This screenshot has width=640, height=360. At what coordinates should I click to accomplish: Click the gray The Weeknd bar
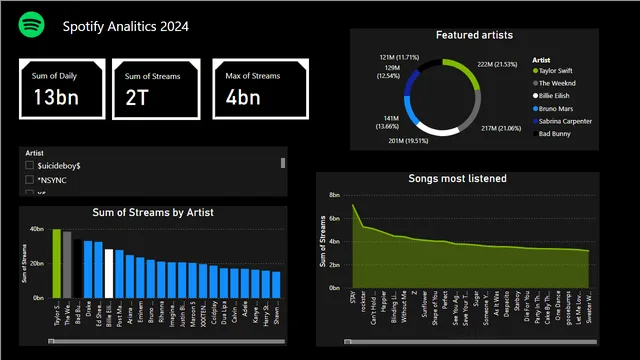[67, 265]
